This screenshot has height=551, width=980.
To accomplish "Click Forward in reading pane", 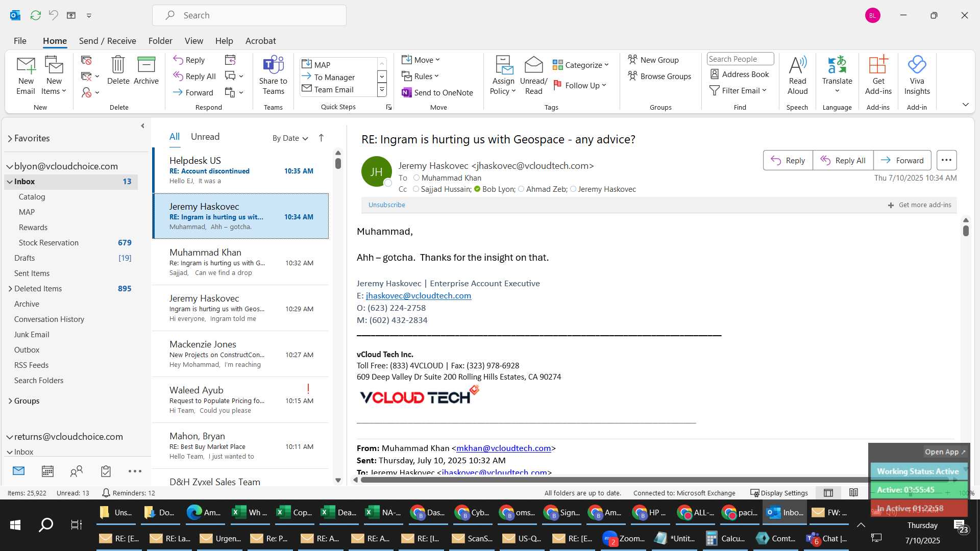I will tap(902, 160).
